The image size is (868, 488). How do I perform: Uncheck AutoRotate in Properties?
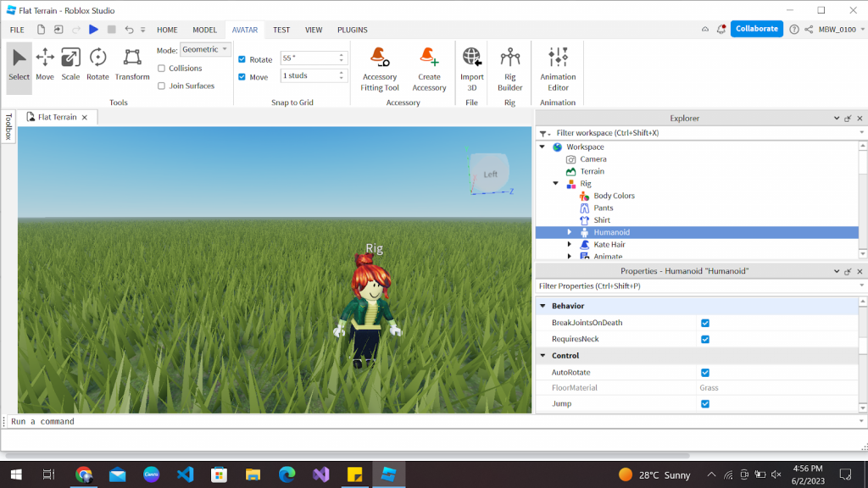tap(705, 372)
